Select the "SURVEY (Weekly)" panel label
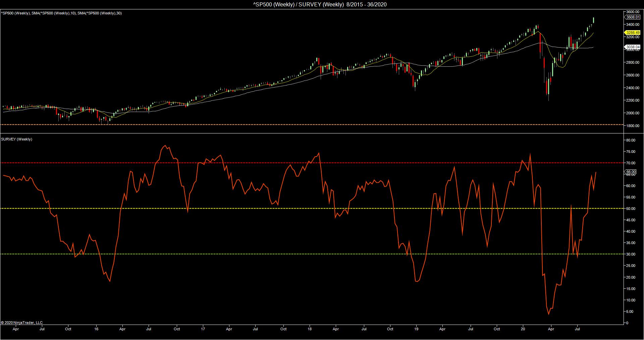The width and height of the screenshot is (644, 340). [x=17, y=139]
